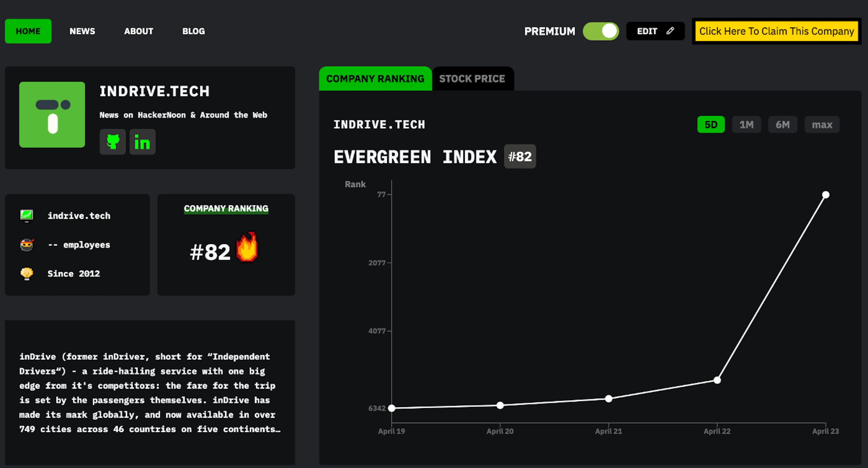Toggle the Premium switch off
Image resolution: width=868 pixels, height=468 pixels.
600,31
